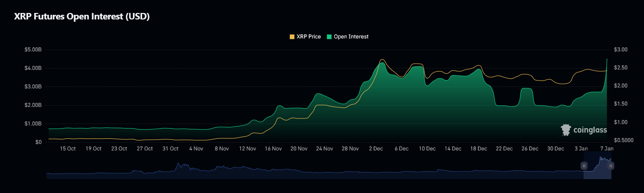Toggle the XRP Price legend entry
The height and width of the screenshot is (193, 644).
click(305, 37)
